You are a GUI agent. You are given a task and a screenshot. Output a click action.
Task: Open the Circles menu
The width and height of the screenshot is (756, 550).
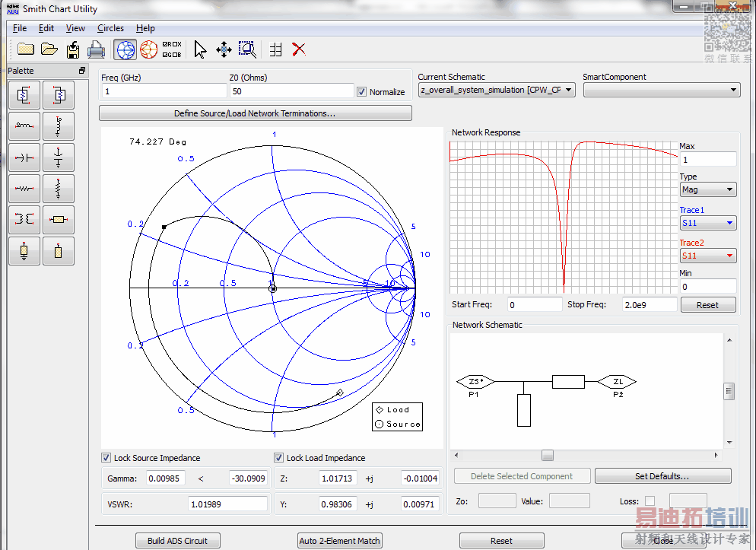pyautogui.click(x=110, y=28)
